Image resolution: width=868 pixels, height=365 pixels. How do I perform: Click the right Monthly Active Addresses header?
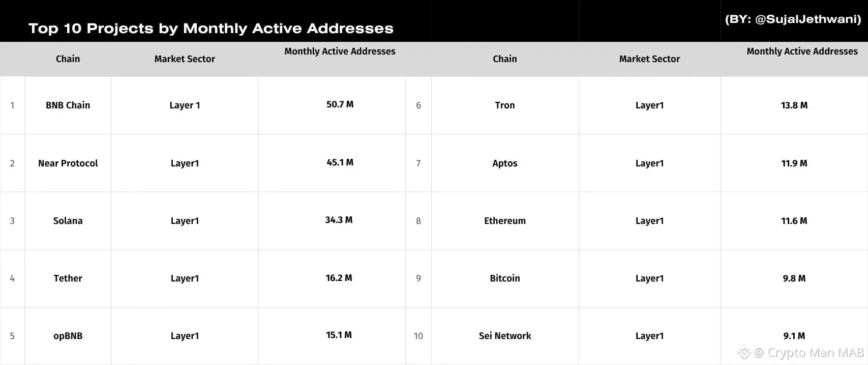tap(802, 51)
